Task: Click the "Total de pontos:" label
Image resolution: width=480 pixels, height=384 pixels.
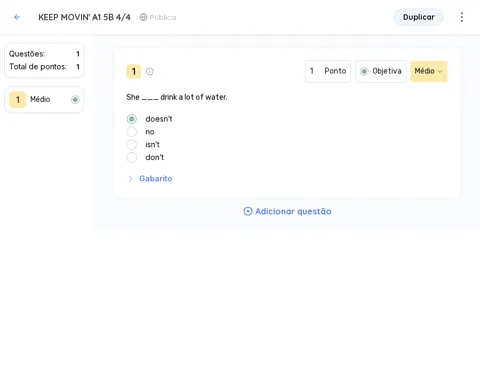Action: (38, 67)
